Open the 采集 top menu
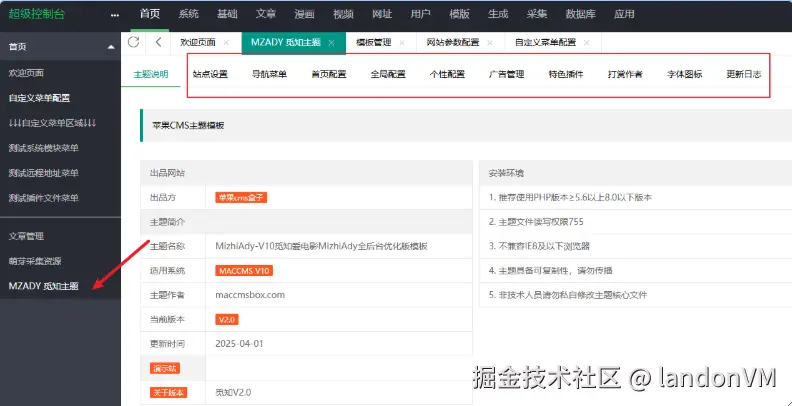This screenshot has width=792, height=406. 536,14
